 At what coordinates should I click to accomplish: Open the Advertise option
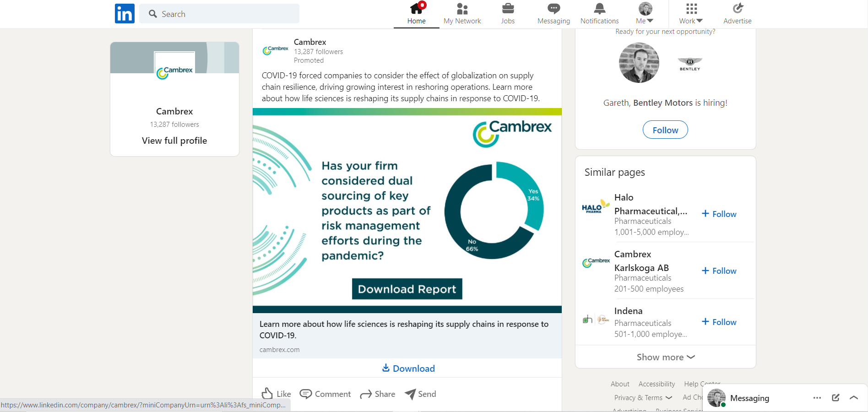[x=738, y=14]
